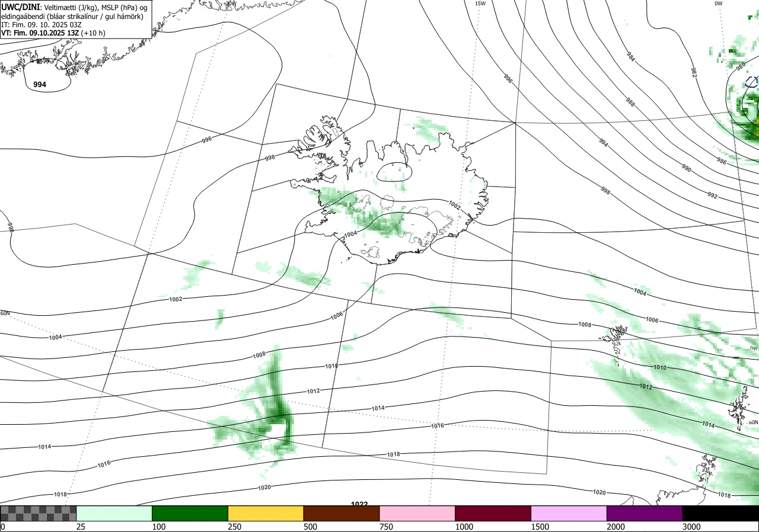Click the gray checkered 0–25 legend swatch
This screenshot has width=759, height=532.
(39, 513)
